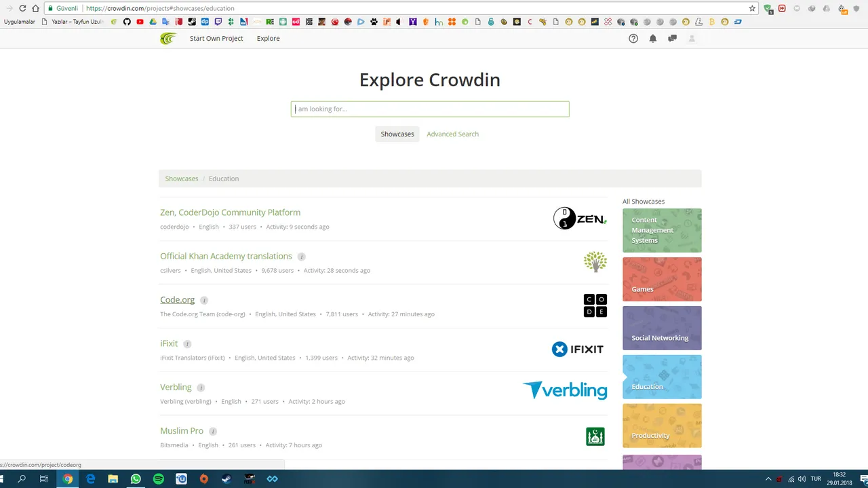Open the notifications bell icon

[x=653, y=39]
